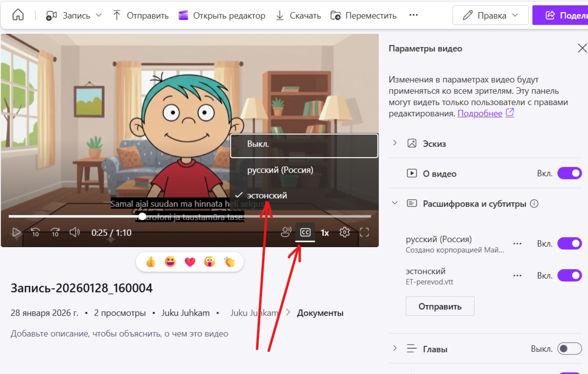Skip the video forward 10 seconds
Image resolution: width=588 pixels, height=374 pixels.
pyautogui.click(x=55, y=232)
